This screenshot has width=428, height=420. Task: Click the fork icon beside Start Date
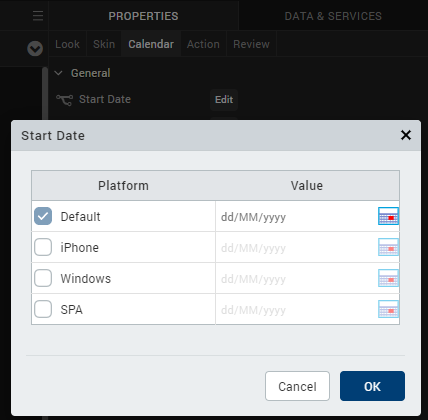coord(64,100)
